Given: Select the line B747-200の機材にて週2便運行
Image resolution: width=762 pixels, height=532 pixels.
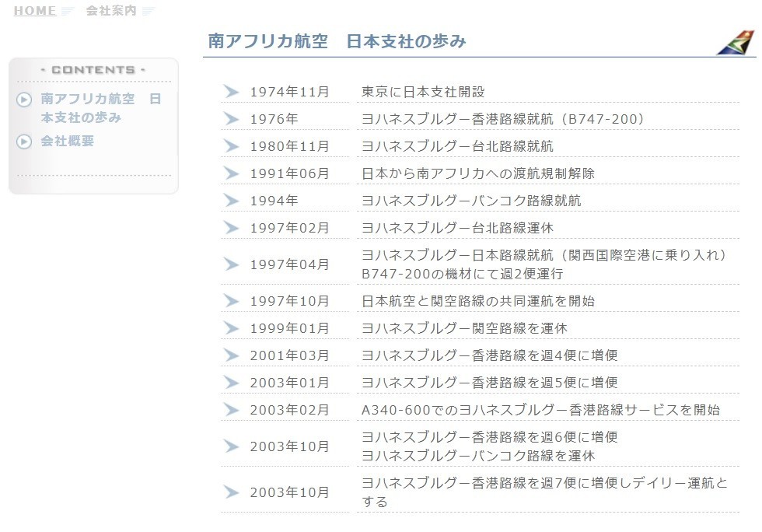Looking at the screenshot, I should pyautogui.click(x=462, y=274).
